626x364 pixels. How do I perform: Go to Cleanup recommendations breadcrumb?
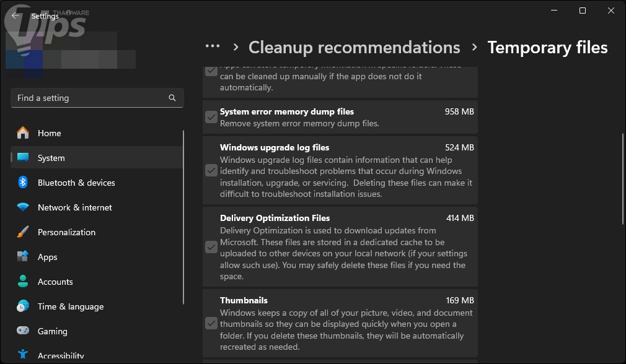(x=354, y=48)
